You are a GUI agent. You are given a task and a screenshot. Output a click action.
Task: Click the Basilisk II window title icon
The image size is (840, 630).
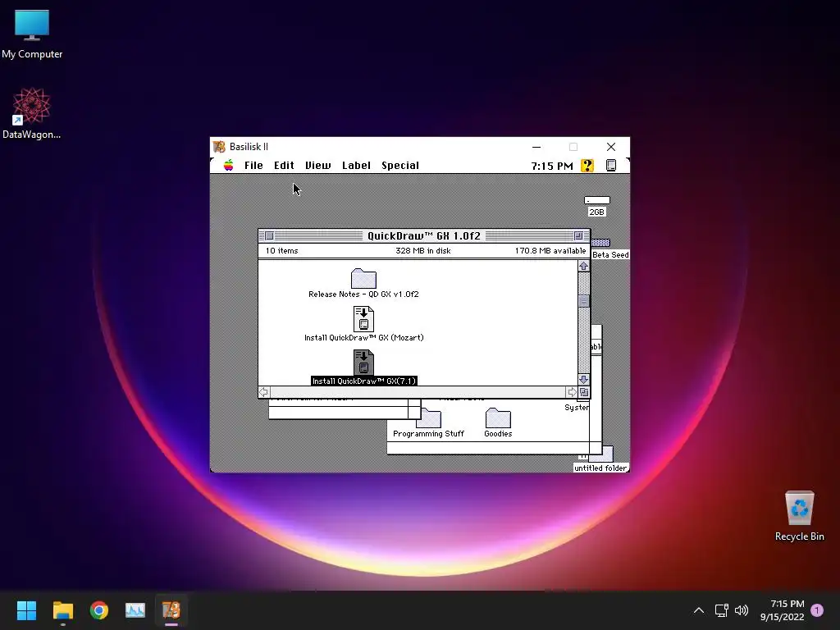point(219,147)
